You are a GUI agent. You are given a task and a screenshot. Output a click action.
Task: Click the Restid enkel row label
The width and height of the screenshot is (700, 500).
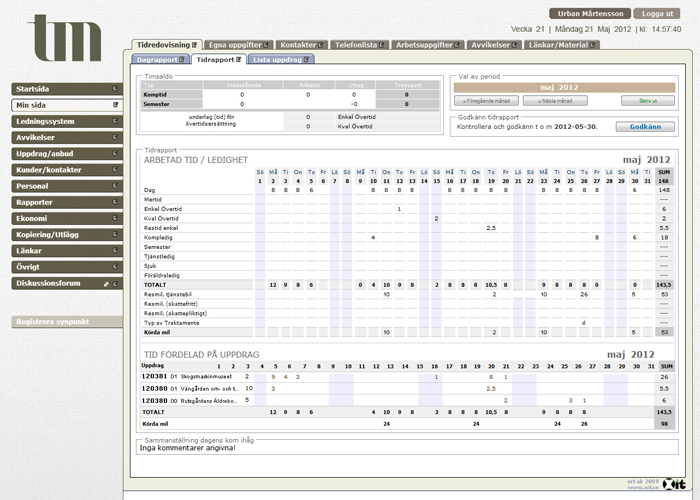[161, 228]
